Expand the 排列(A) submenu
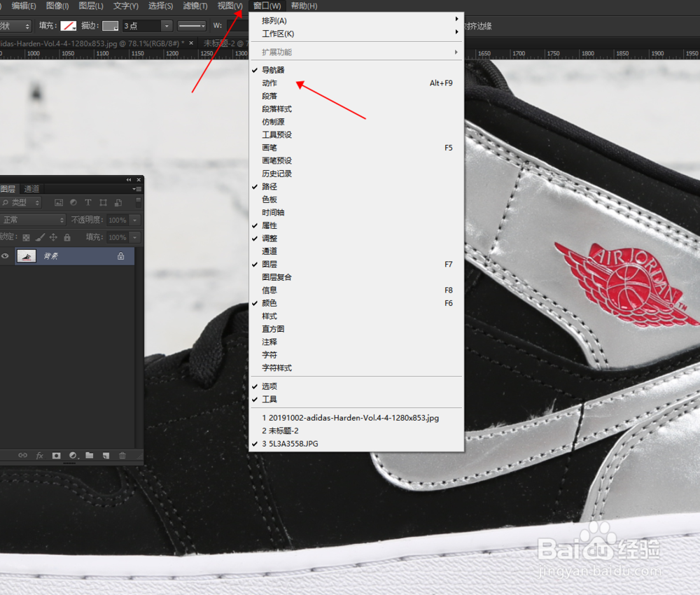 click(x=356, y=20)
